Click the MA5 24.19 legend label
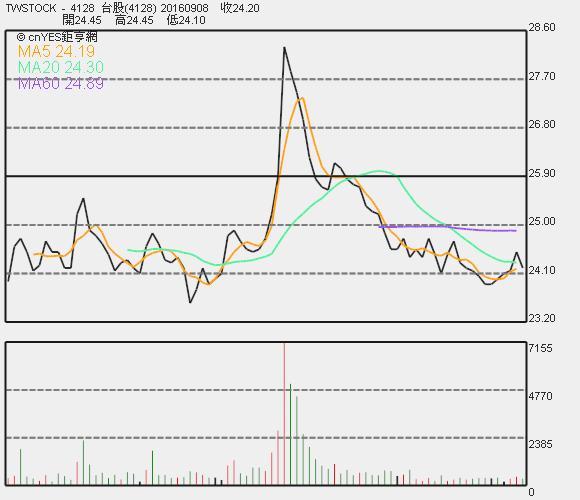Image resolution: width=580 pixels, height=500 pixels. point(56,51)
